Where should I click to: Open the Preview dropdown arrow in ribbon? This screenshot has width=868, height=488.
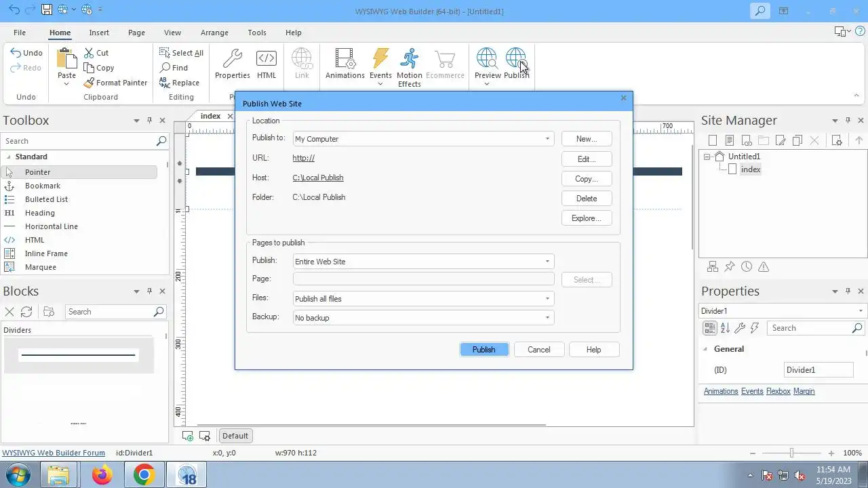click(486, 84)
